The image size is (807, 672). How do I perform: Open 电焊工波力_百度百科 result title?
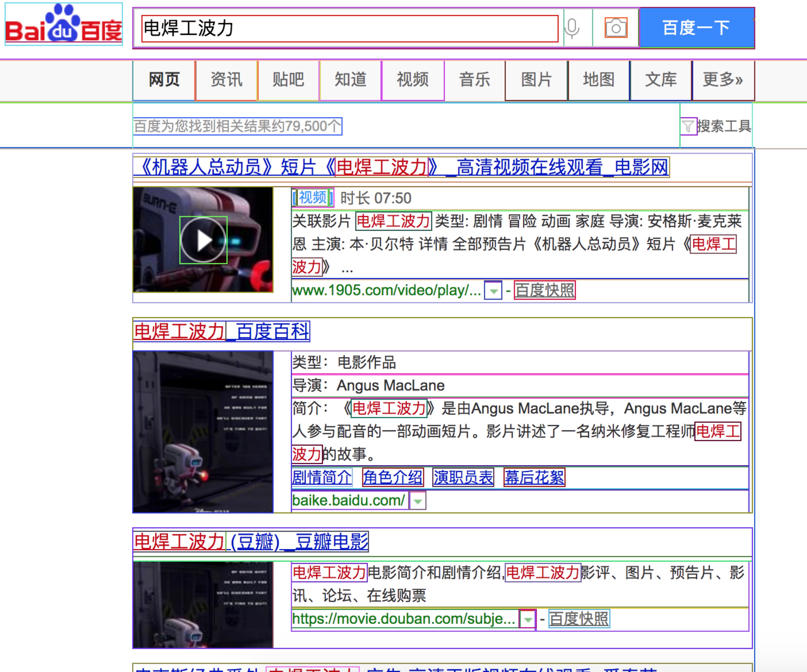click(x=221, y=331)
